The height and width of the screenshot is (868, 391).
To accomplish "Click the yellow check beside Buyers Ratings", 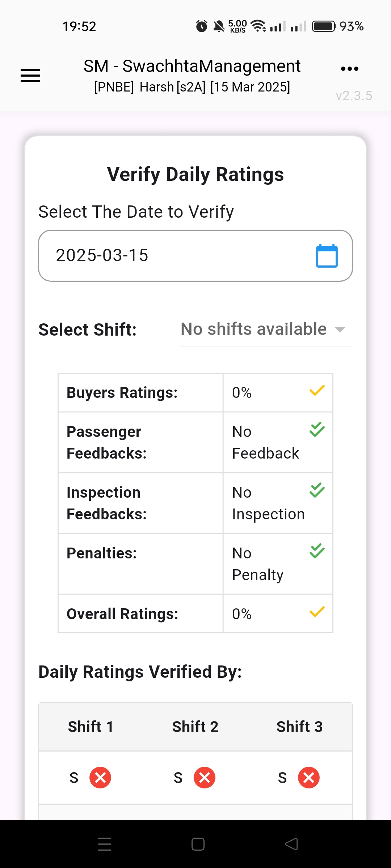I will [x=317, y=391].
